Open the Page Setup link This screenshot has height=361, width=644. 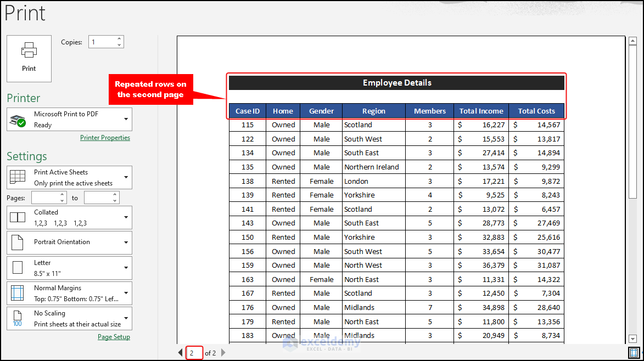point(114,336)
